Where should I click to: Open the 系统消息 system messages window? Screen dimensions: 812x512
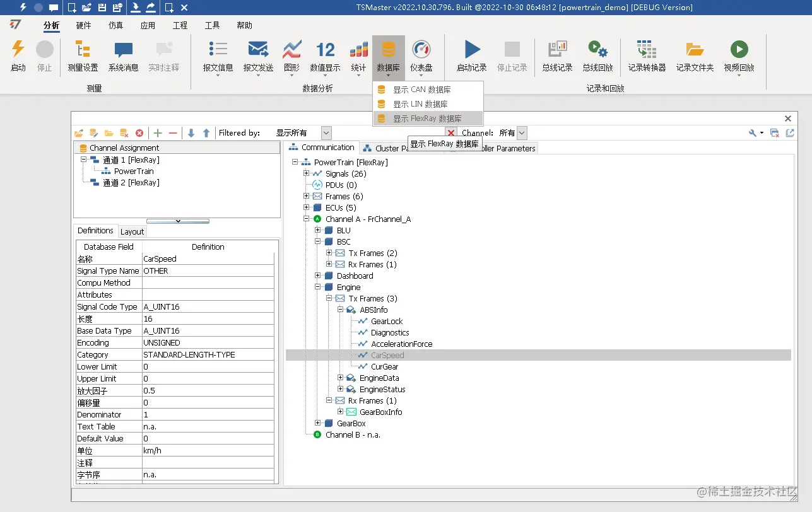tap(123, 56)
